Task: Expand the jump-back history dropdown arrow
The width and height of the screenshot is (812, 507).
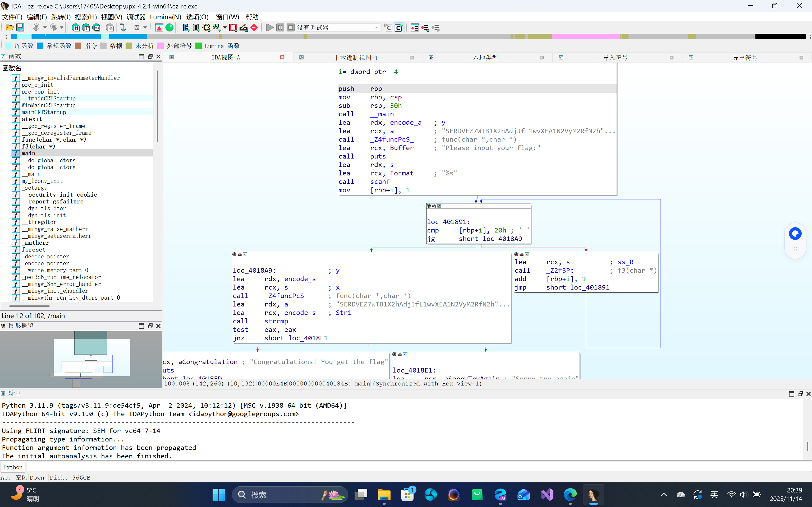Action: pos(45,27)
